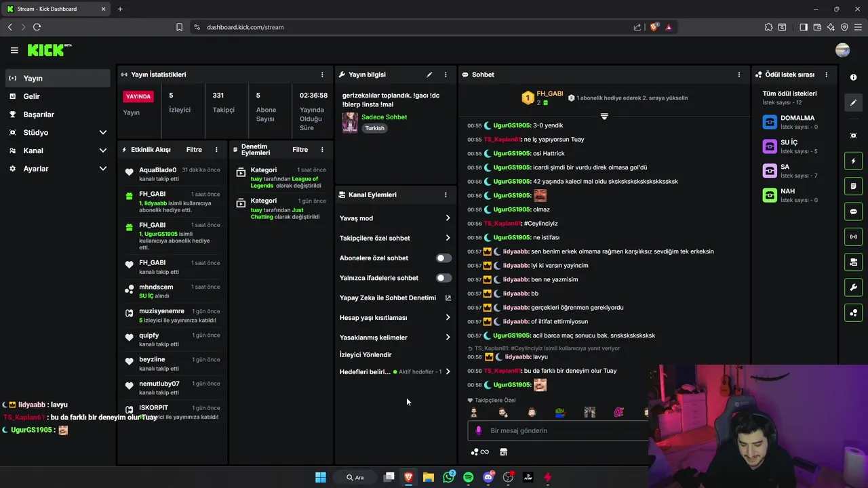Open Sohbet panel three-dot menu

point(739,75)
